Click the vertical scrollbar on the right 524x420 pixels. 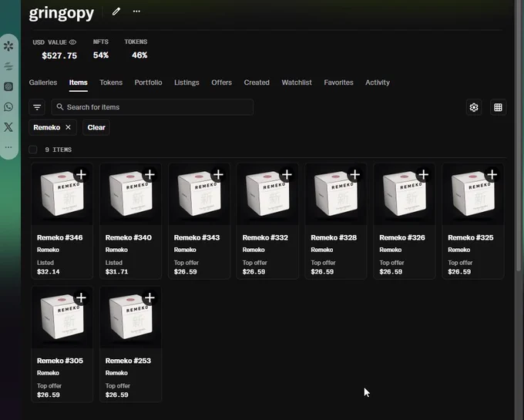(519, 136)
